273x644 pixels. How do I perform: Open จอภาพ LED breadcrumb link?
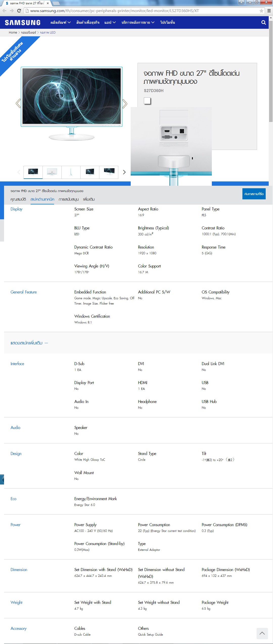click(48, 33)
